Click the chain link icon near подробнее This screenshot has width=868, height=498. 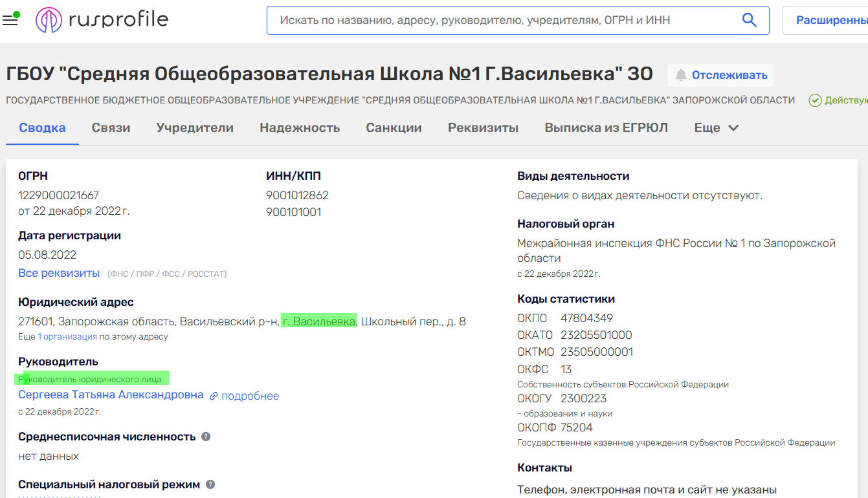pos(214,396)
